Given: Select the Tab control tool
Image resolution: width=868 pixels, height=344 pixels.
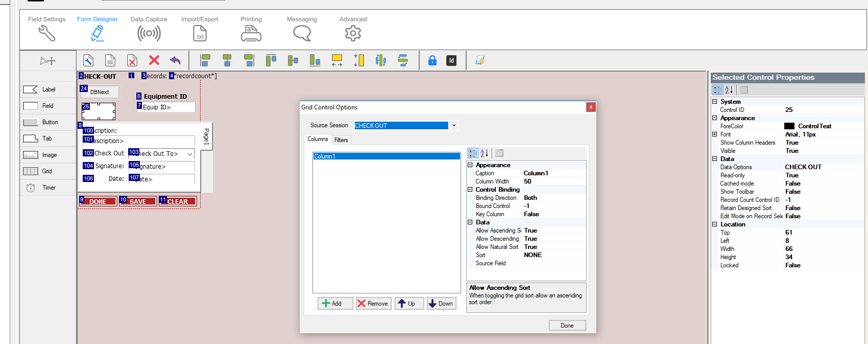Looking at the screenshot, I should coord(48,139).
